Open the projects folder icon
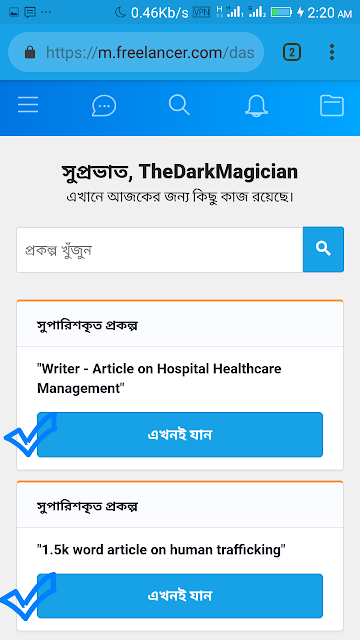 click(331, 106)
